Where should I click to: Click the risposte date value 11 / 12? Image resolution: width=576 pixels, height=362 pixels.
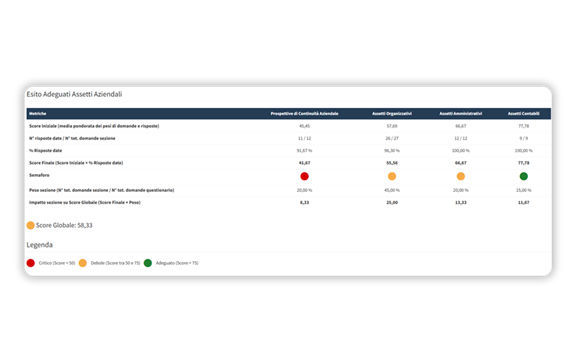click(x=305, y=138)
